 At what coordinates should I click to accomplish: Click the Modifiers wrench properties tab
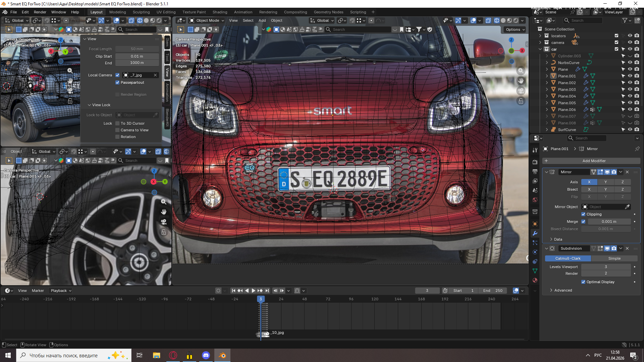point(535,233)
